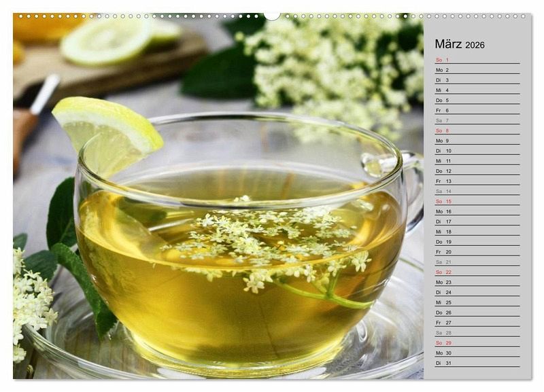Select Monday March 2 entry line
Image resolution: width=544 pixels, height=392 pixels.
[x=477, y=70]
